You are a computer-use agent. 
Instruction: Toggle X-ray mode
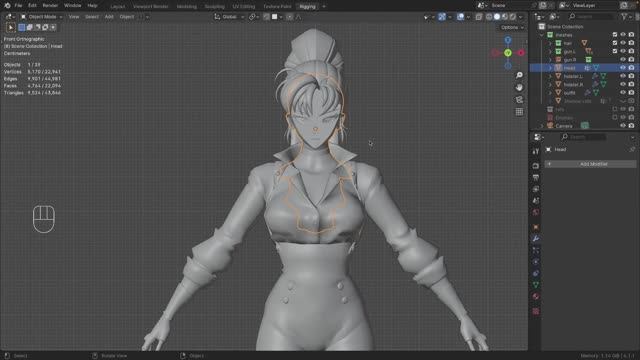(x=479, y=17)
